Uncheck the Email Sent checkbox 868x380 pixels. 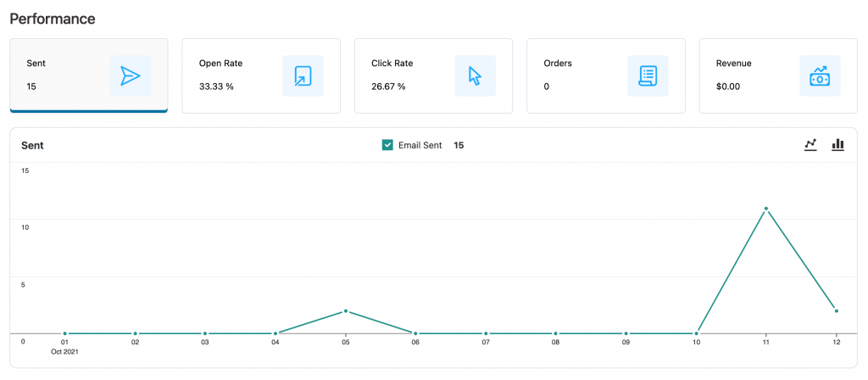click(x=387, y=145)
